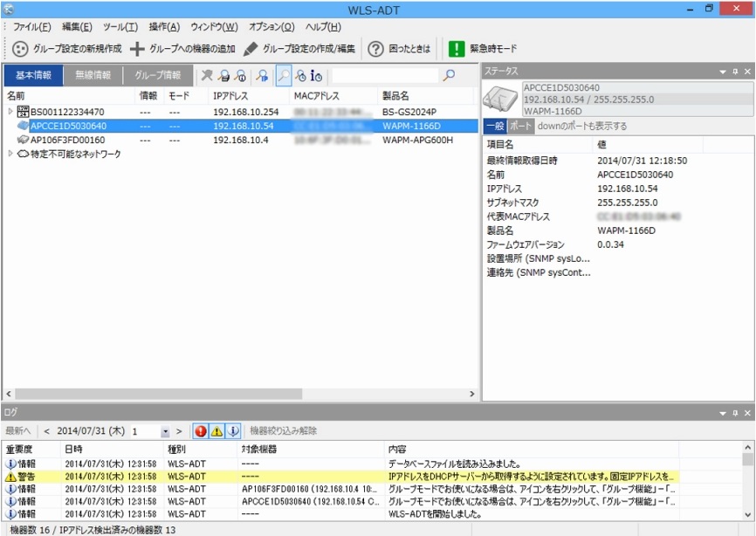Click the WAPM-APG600H product name cell
The image size is (756, 536).
click(417, 141)
